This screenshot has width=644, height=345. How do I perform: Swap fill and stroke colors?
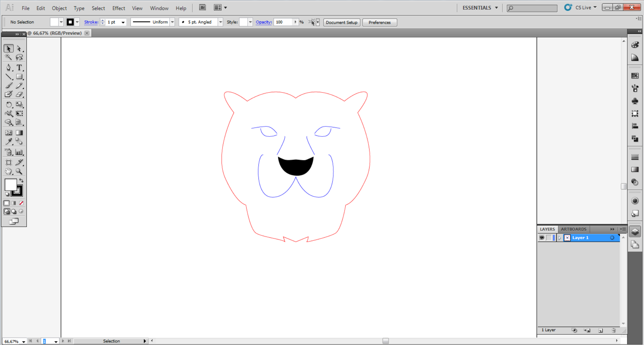[21, 181]
